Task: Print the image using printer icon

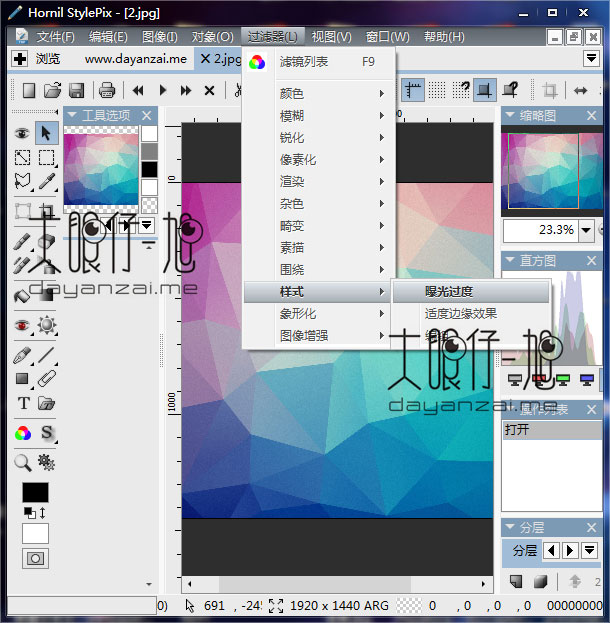Action: (x=107, y=91)
